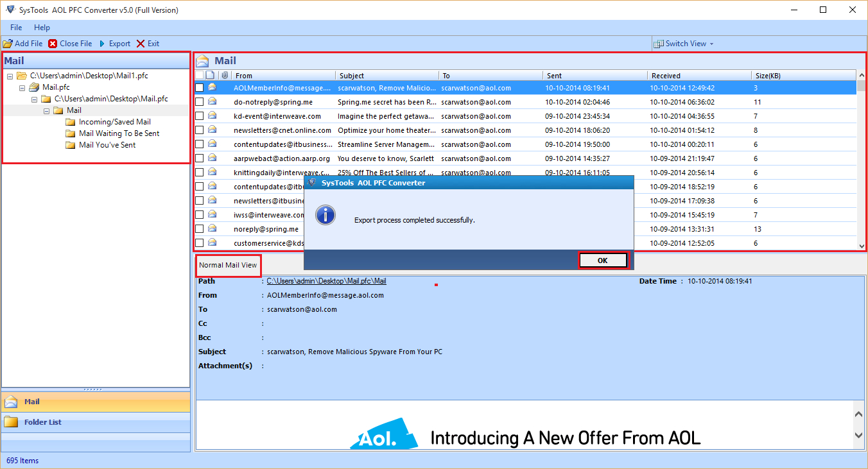The height and width of the screenshot is (469, 868).
Task: Check the do-notreply@spring.me message checkbox
Action: (200, 101)
